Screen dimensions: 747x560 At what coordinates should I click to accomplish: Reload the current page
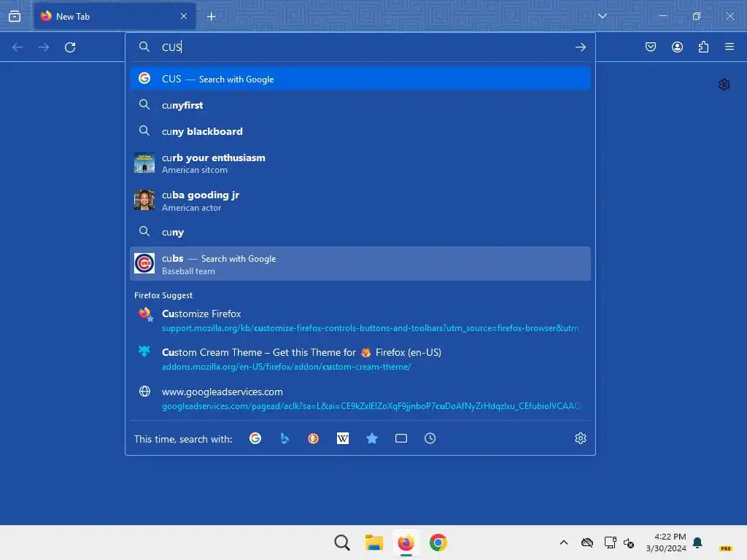click(x=70, y=47)
